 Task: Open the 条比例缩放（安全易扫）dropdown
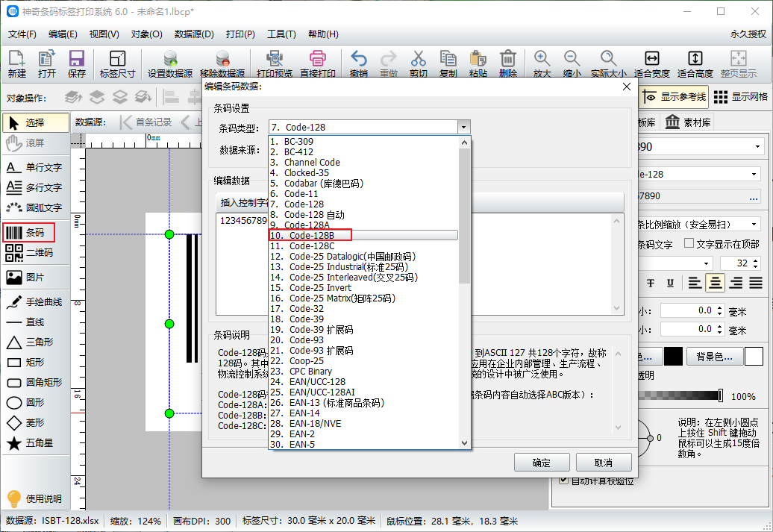tap(754, 225)
